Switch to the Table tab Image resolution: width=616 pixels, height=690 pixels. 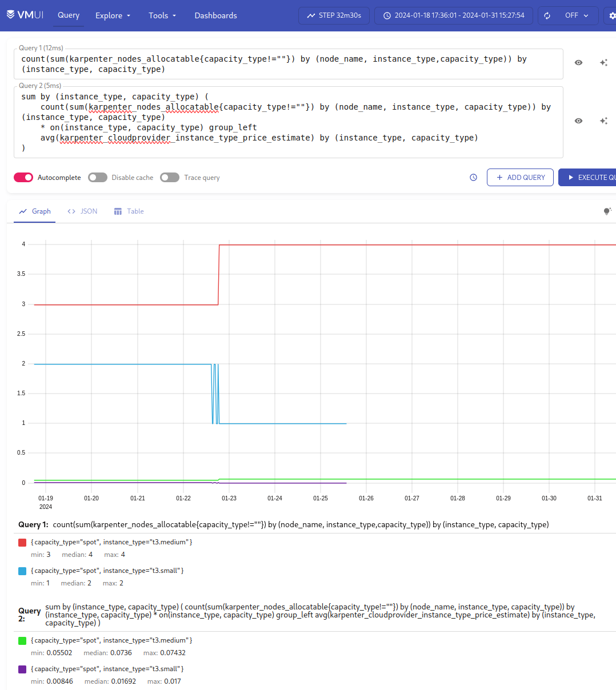[x=129, y=211]
